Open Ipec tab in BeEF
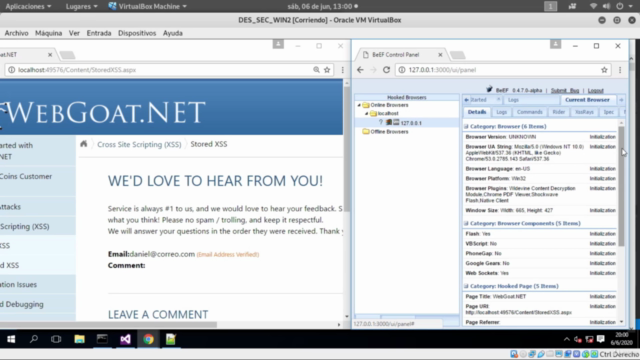The width and height of the screenshot is (640, 360). click(609, 112)
